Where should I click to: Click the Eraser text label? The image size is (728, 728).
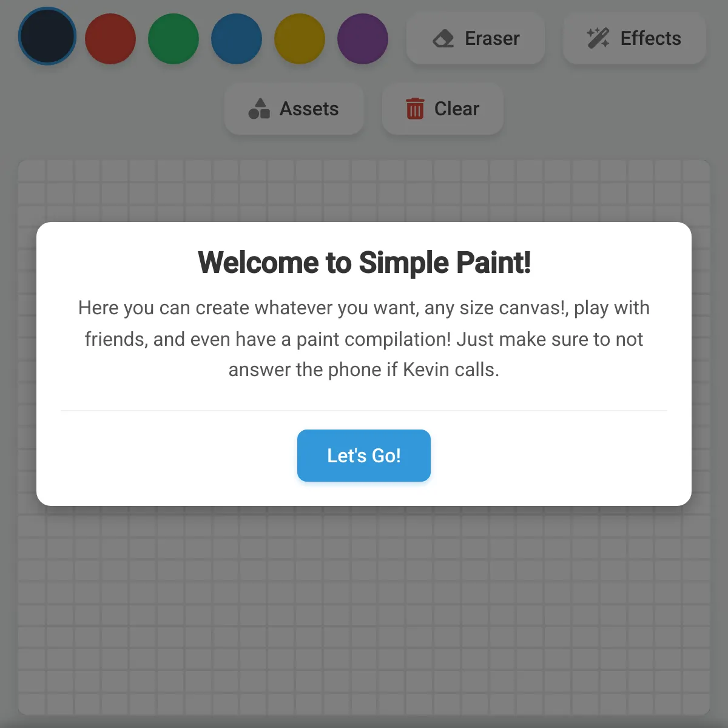(x=492, y=38)
